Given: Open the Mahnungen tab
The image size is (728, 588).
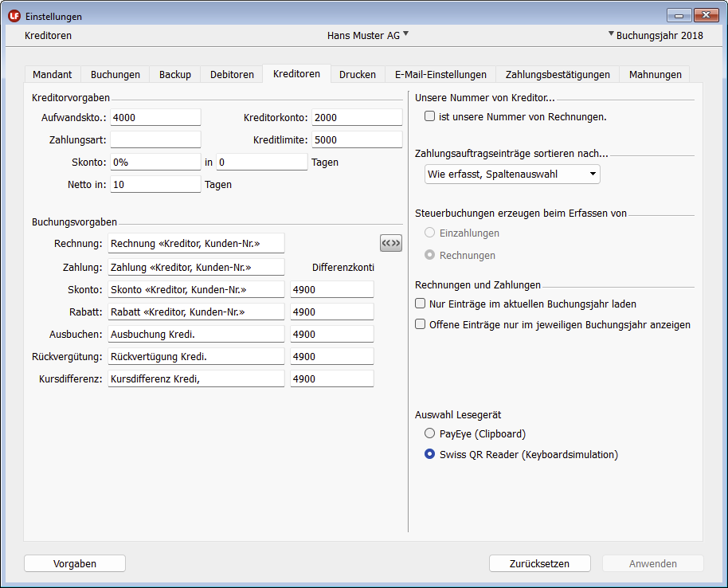Looking at the screenshot, I should click(x=655, y=74).
